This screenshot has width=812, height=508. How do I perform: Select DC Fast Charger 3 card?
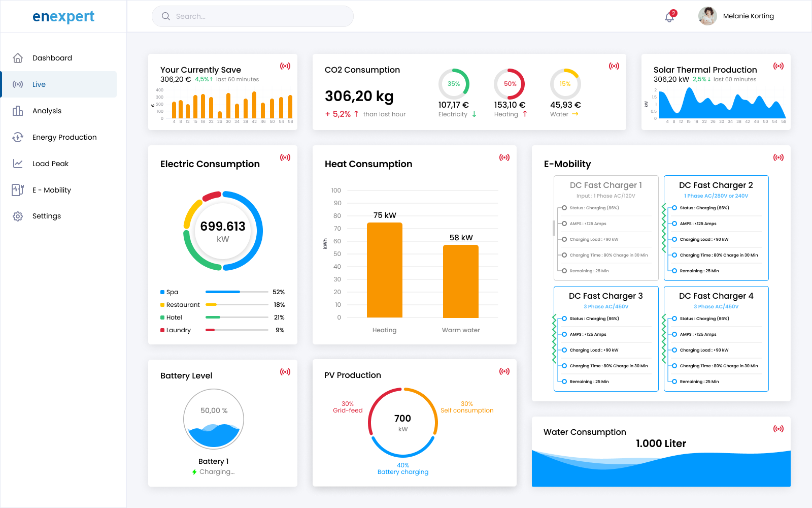pos(606,339)
